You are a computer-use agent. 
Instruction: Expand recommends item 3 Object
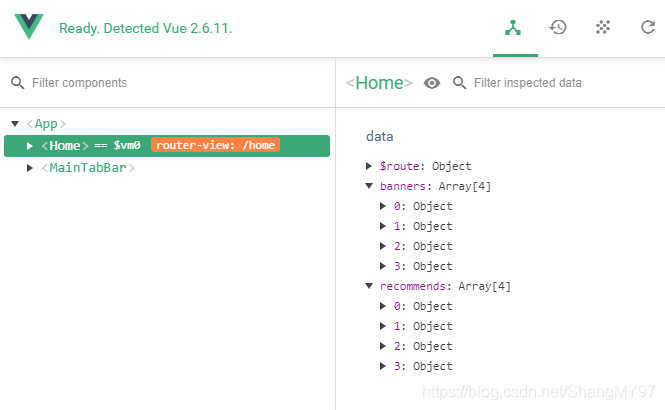(383, 366)
